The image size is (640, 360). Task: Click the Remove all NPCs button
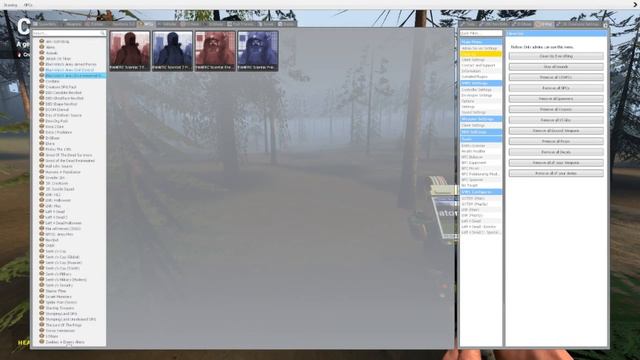click(x=556, y=88)
